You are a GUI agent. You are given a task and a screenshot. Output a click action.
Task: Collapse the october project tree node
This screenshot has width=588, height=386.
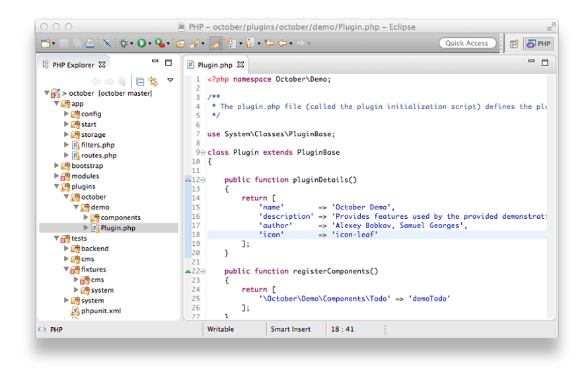[46, 93]
